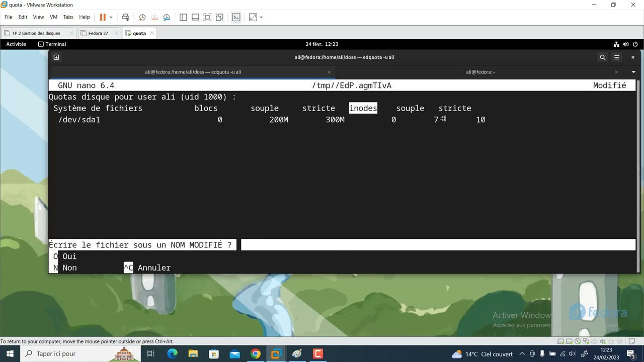Take a snapshot of the virtual machine
This screenshot has height=362, width=644.
[142, 17]
